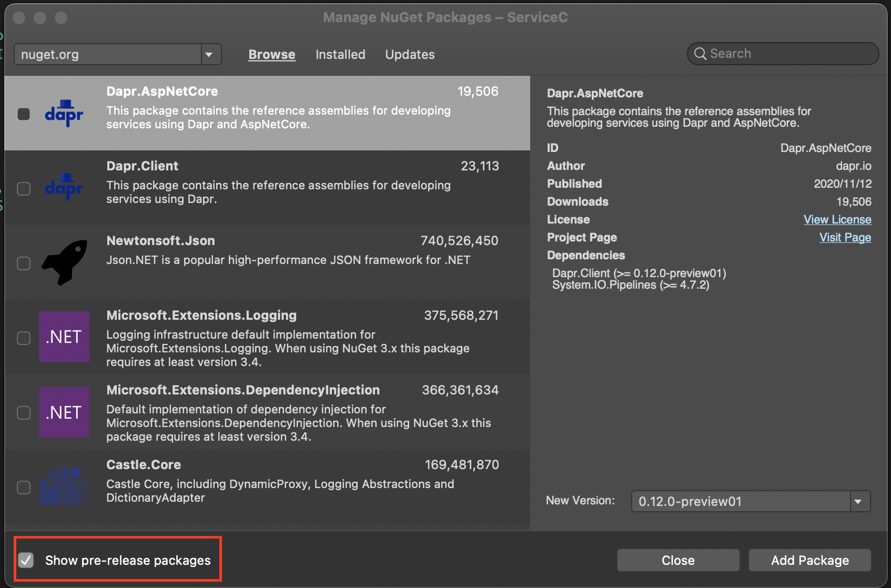Viewport: 891px width, 588px height.
Task: Click the Default implementation of dependency injection description
Action: pyautogui.click(x=298, y=423)
